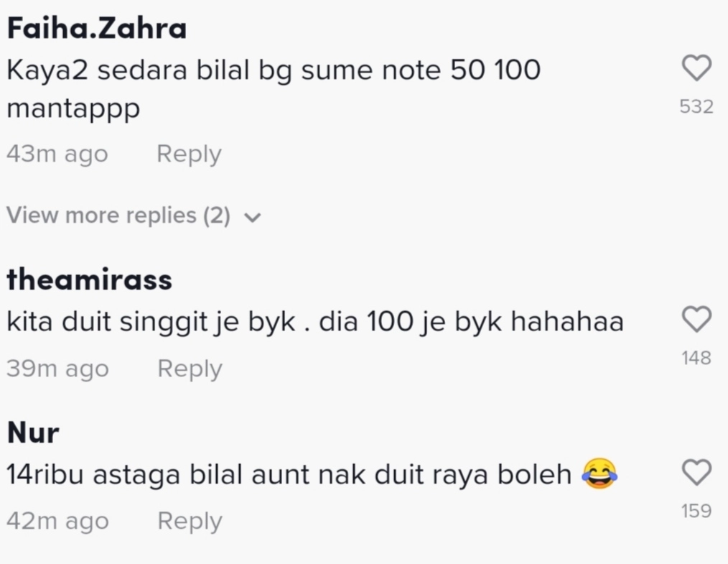728x564 pixels.
Task: Like theamirass's comment with heart icon
Action: click(x=696, y=319)
